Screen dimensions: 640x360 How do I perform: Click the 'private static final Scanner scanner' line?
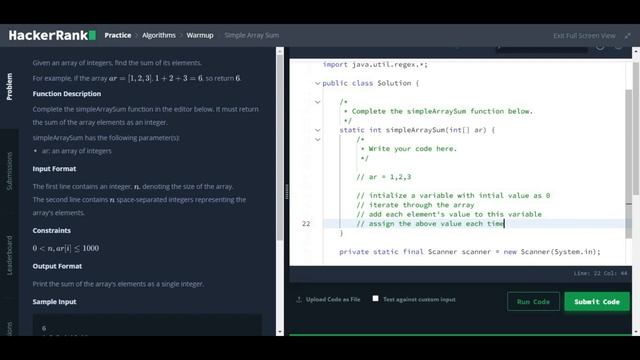(x=470, y=252)
